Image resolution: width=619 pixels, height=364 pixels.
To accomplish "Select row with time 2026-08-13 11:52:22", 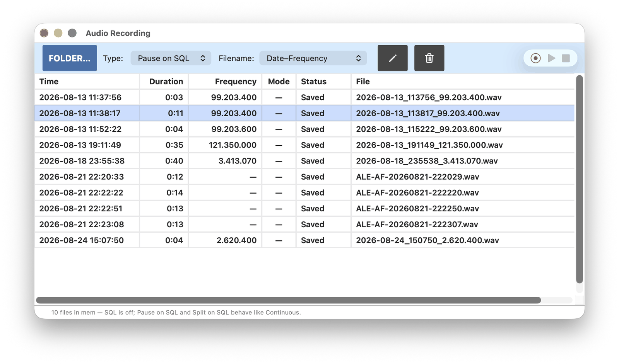I will point(304,129).
